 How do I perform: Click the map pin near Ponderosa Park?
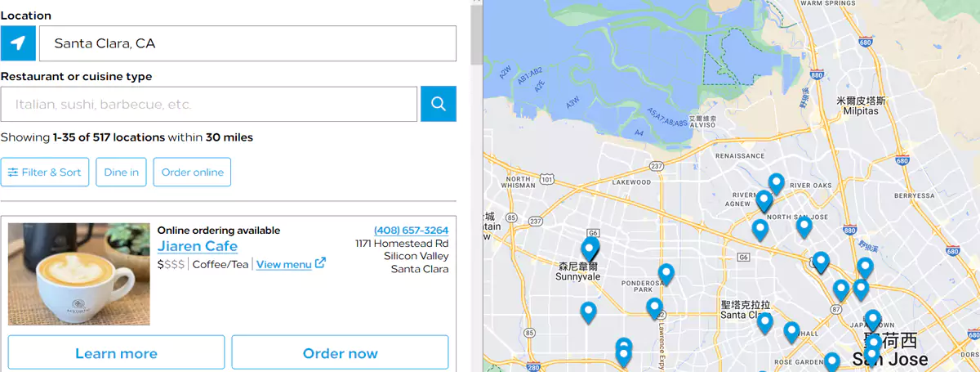(x=666, y=273)
